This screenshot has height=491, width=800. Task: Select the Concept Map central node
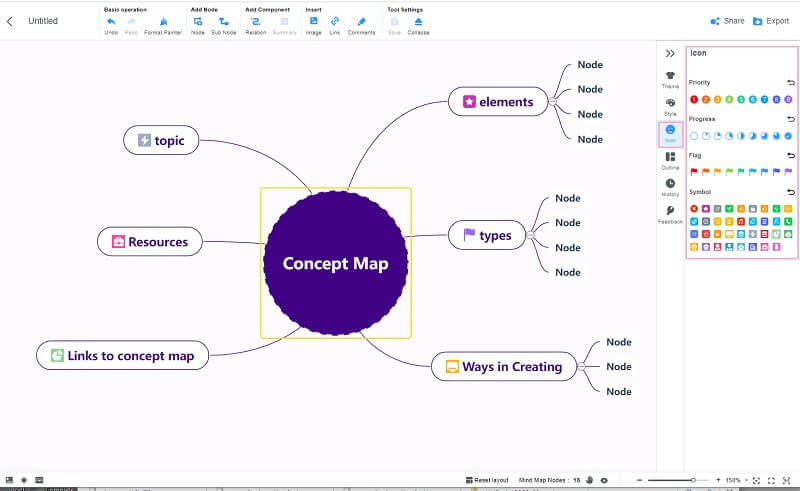(336, 263)
